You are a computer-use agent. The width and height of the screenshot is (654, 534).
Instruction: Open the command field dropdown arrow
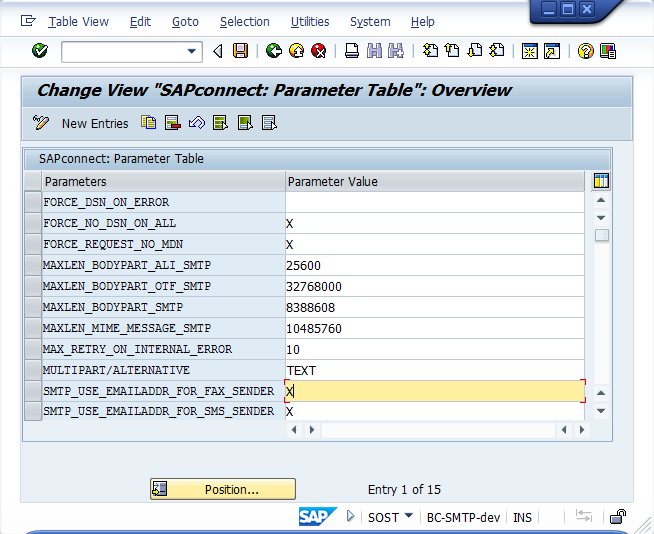point(193,51)
